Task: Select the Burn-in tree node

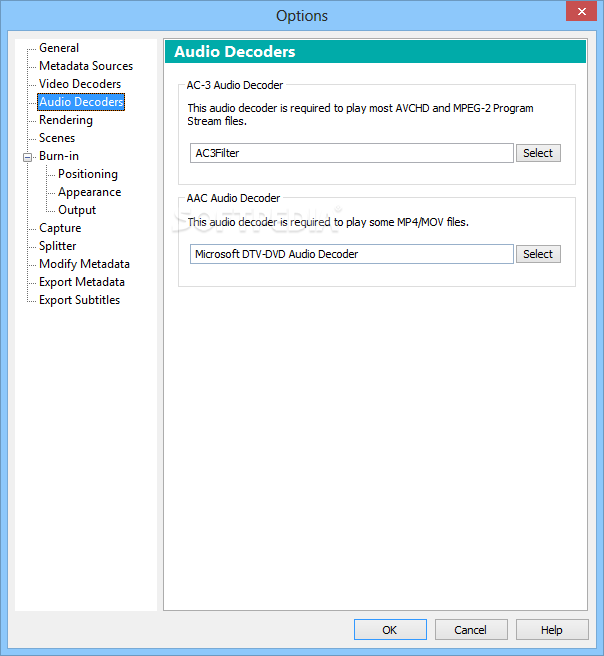Action: 59,156
